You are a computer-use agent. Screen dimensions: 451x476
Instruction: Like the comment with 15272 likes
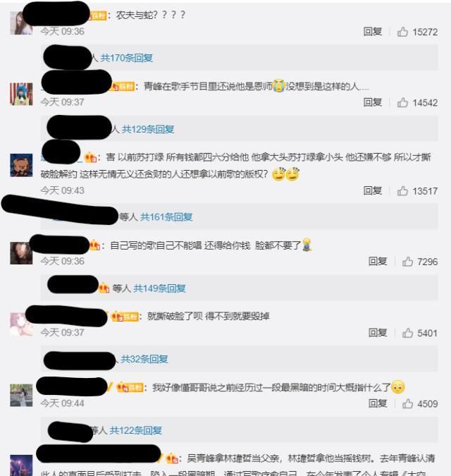pyautogui.click(x=402, y=32)
